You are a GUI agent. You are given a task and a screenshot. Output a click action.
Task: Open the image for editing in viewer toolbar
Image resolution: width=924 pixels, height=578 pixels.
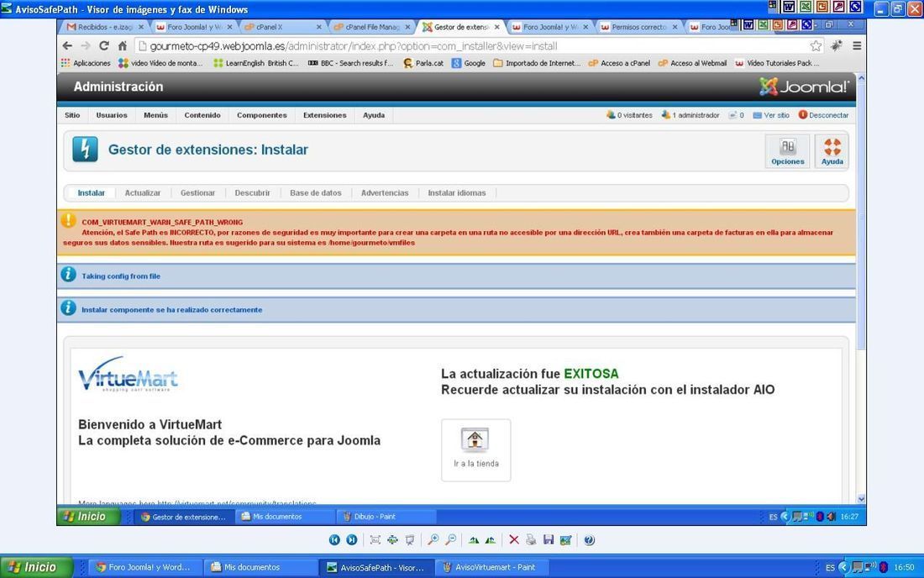point(565,539)
